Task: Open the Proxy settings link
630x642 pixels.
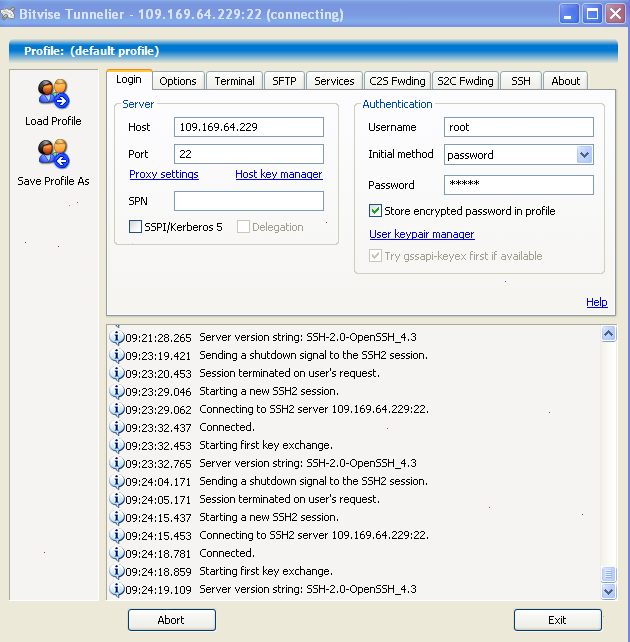Action: [x=164, y=174]
